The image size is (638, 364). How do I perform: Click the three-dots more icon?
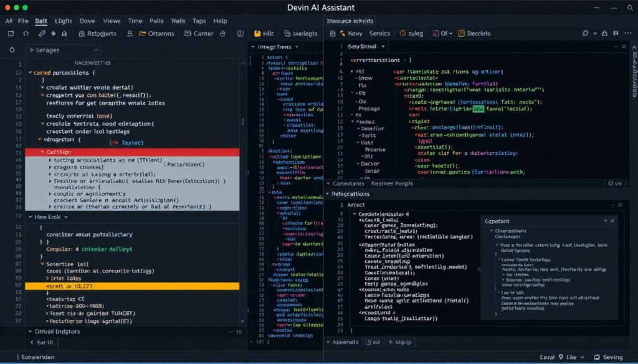coord(628,34)
